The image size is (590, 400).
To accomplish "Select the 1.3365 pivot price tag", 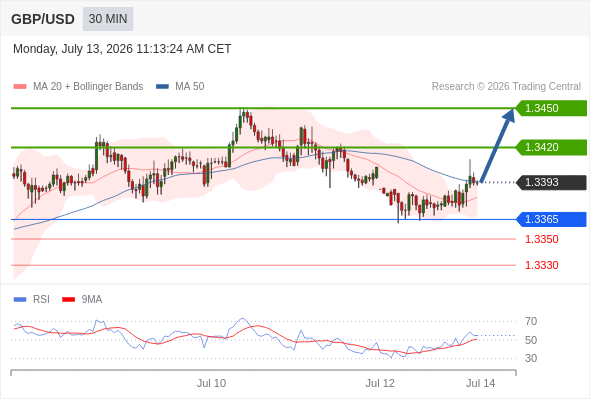I will pos(551,219).
